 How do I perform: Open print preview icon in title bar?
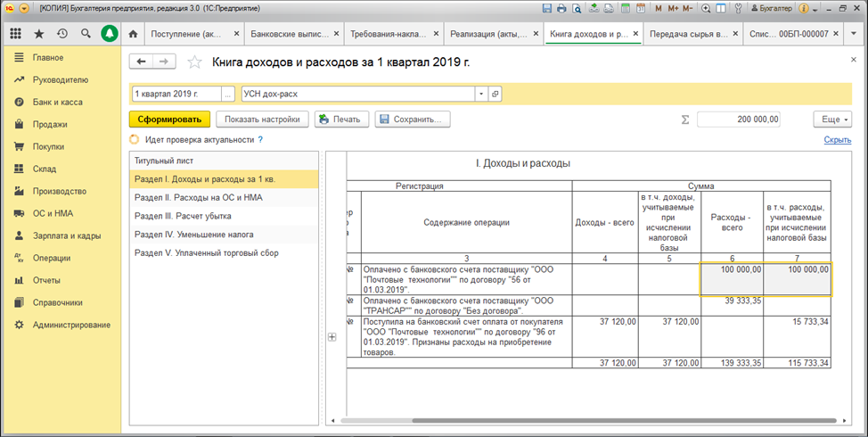(577, 9)
